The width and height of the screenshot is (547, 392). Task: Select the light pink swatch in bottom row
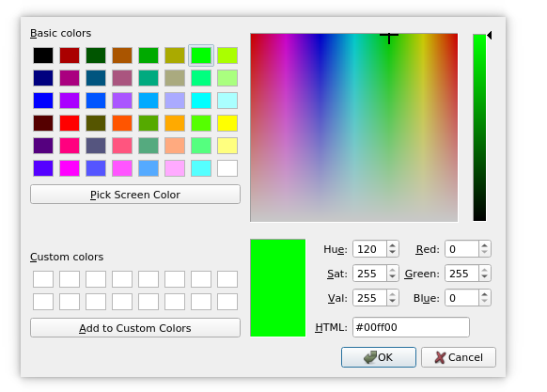point(175,168)
